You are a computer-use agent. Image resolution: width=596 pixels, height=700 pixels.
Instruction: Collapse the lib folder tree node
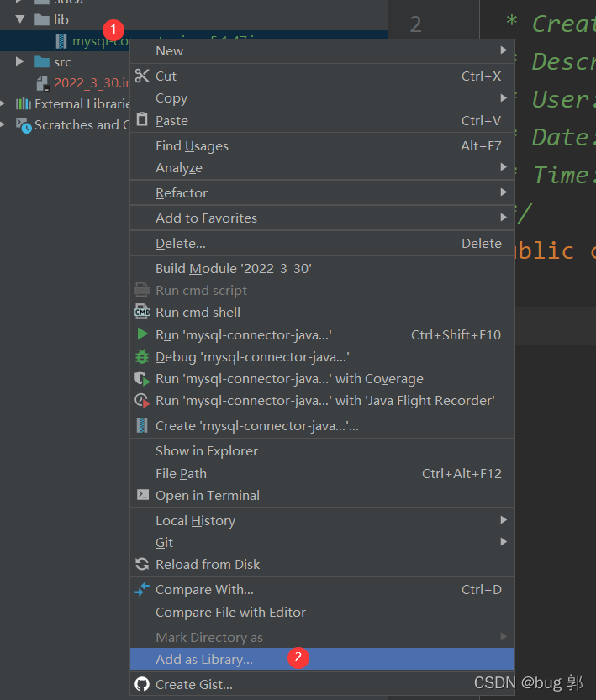[x=21, y=19]
